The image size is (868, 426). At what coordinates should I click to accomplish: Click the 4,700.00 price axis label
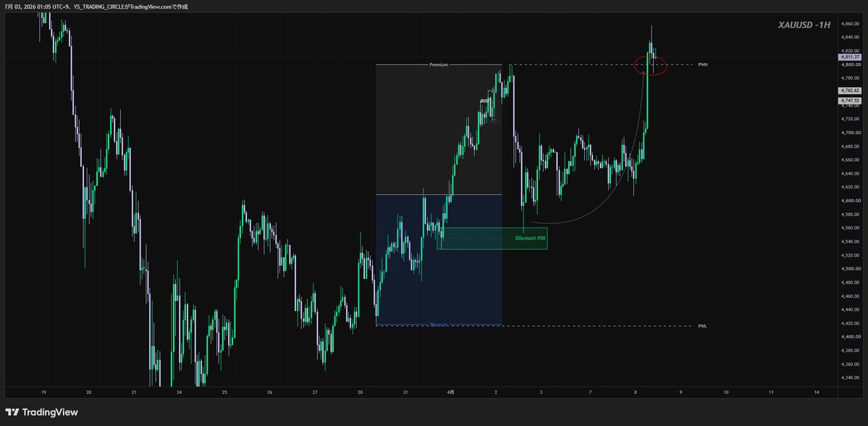coord(850,133)
